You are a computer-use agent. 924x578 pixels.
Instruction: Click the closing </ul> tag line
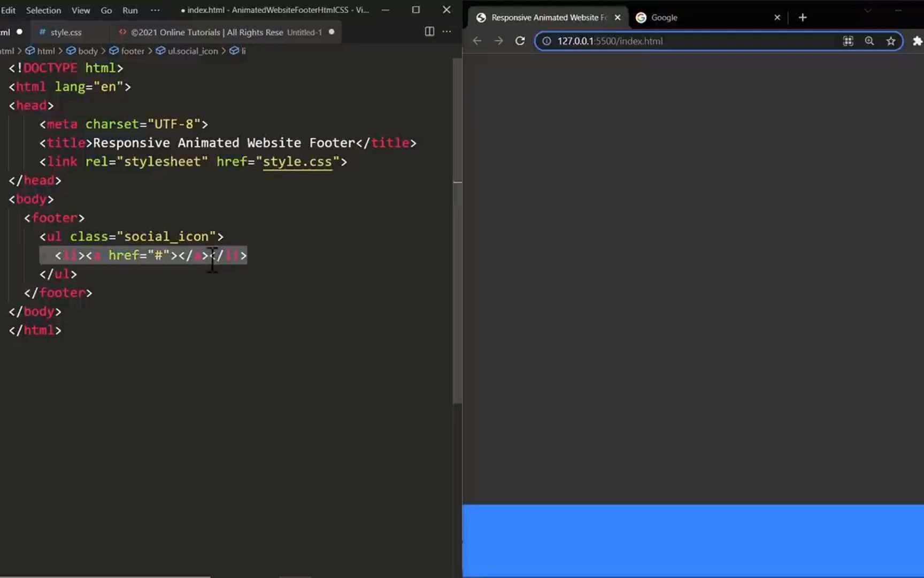tap(58, 274)
